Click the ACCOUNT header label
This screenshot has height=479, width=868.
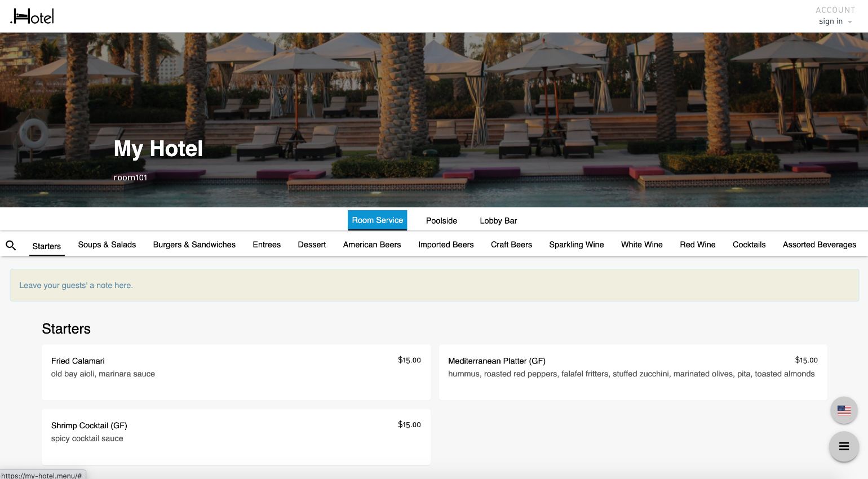835,10
